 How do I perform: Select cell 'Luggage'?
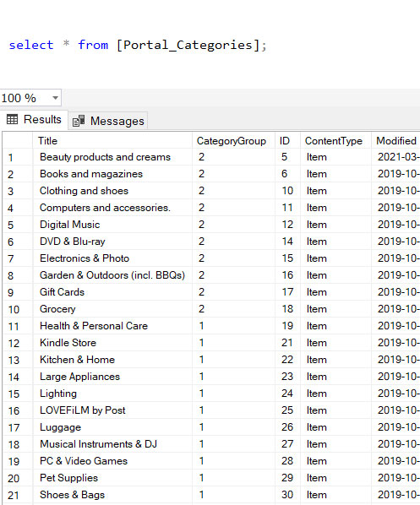112,427
